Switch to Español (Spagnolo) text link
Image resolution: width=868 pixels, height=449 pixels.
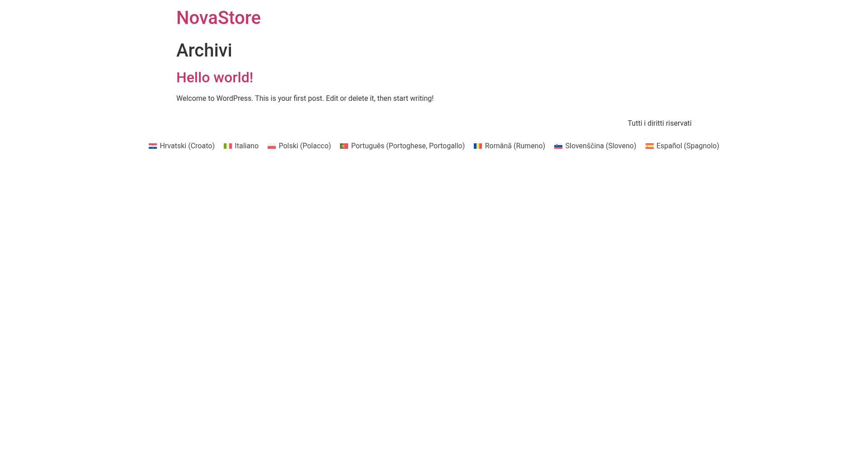click(x=688, y=146)
